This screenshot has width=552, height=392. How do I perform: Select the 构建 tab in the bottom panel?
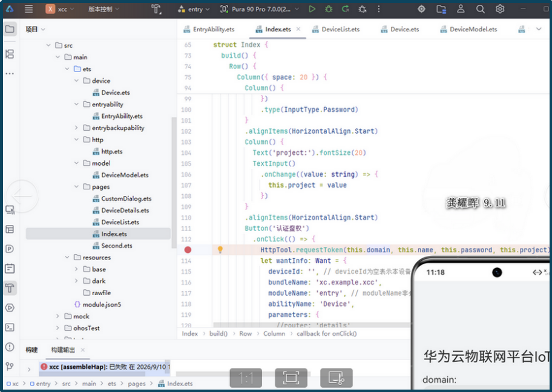click(x=31, y=350)
